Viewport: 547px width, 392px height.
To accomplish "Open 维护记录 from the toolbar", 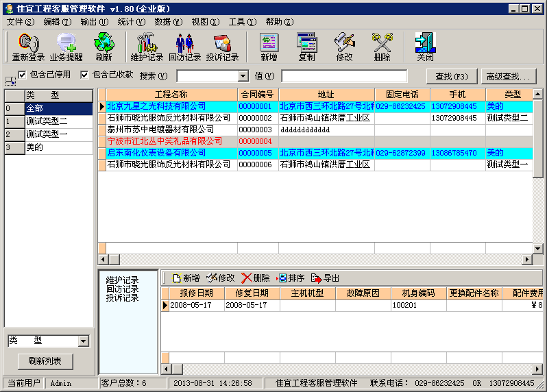I will 147,47.
